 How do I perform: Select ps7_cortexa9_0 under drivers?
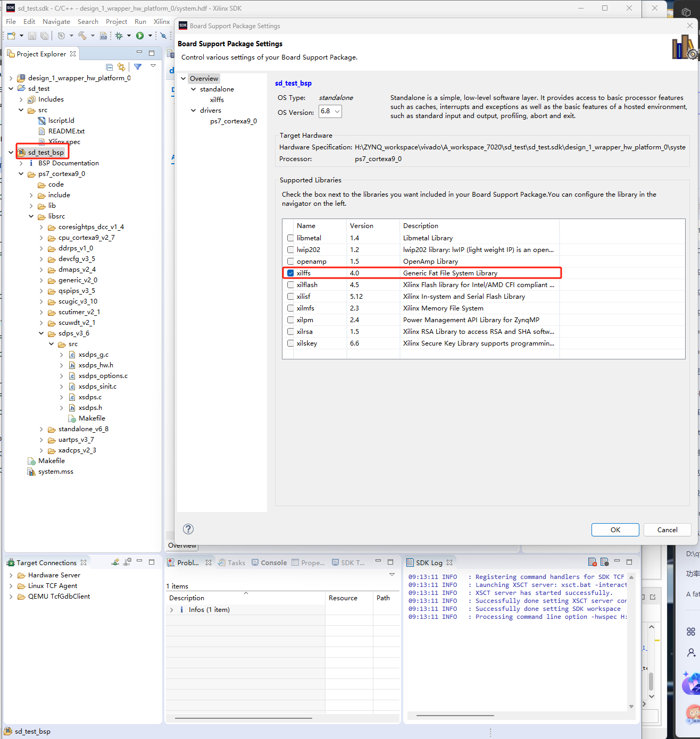click(x=234, y=121)
